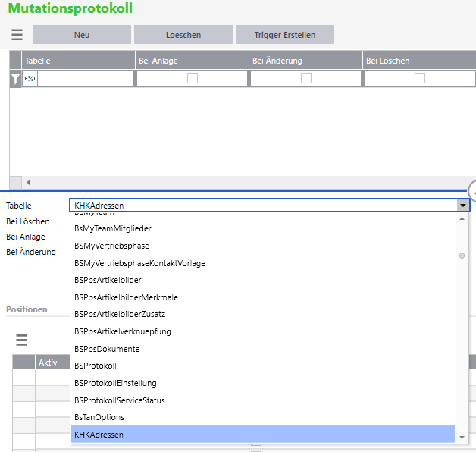Click the Loeschen button
The height and width of the screenshot is (452, 476).
tap(183, 35)
